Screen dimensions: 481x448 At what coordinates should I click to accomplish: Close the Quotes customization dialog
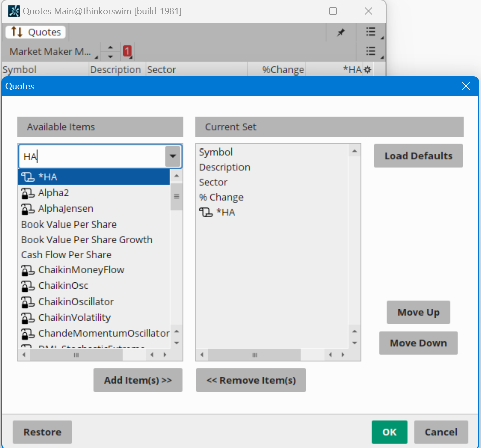point(466,86)
